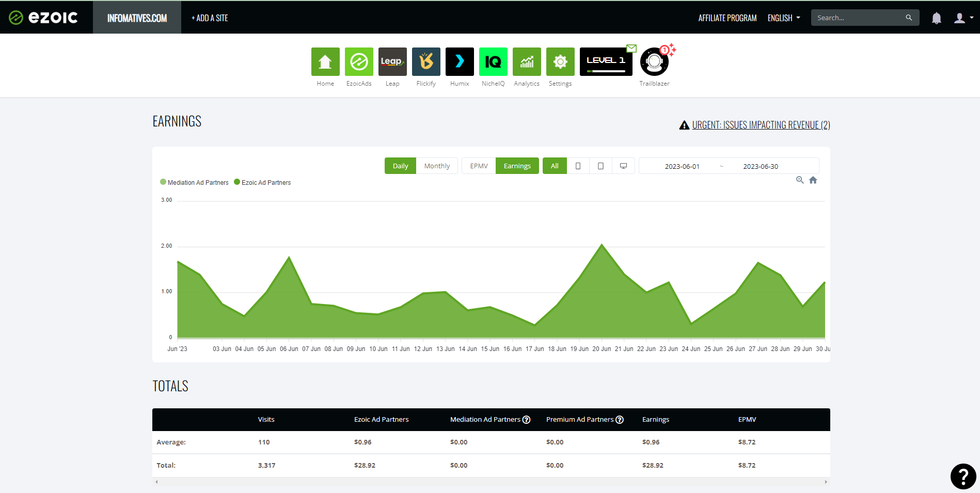Screen dimensions: 980x493
Task: Show EPMV metric in chart
Action: pos(479,166)
